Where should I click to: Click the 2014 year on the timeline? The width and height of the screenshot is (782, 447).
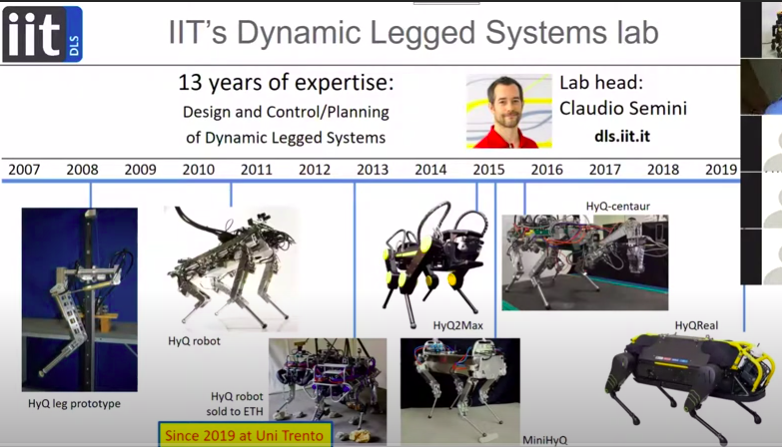pyautogui.click(x=430, y=170)
